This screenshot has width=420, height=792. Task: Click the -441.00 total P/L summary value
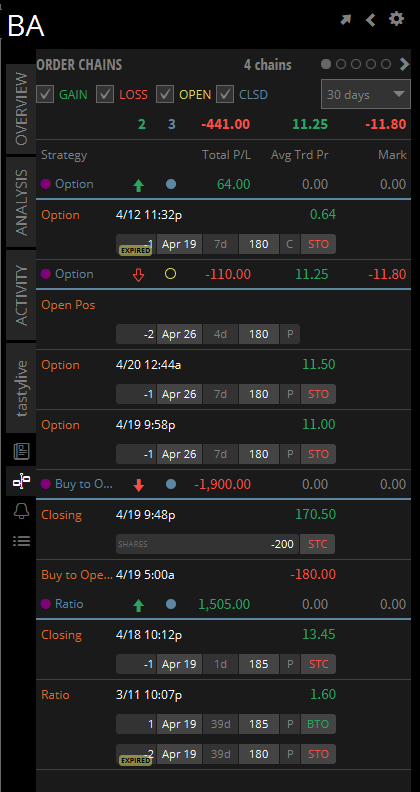click(x=226, y=124)
